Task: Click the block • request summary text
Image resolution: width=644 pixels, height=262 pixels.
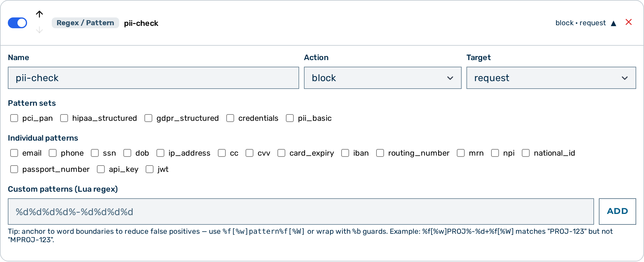Action: 581,23
